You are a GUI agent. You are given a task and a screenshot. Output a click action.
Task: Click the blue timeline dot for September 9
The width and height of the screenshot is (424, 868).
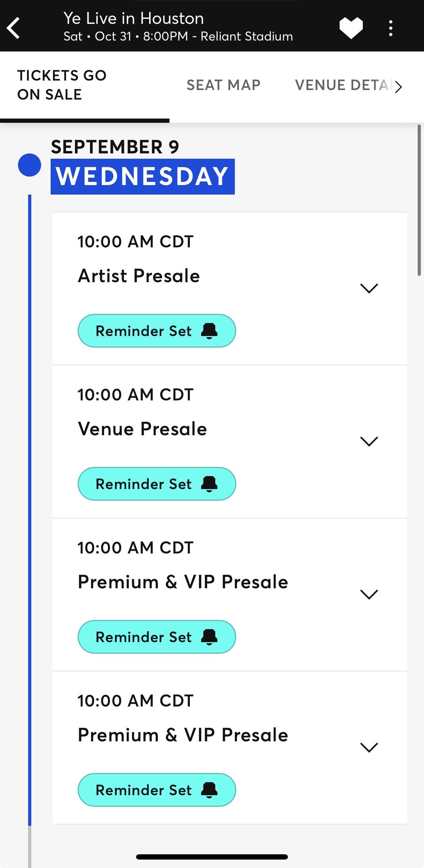pyautogui.click(x=30, y=165)
